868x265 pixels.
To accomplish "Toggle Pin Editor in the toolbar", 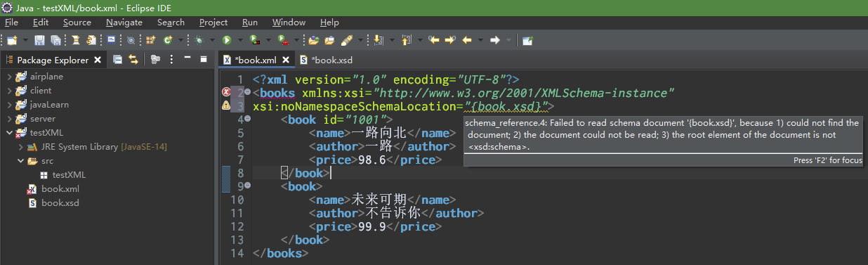I will click(x=527, y=40).
